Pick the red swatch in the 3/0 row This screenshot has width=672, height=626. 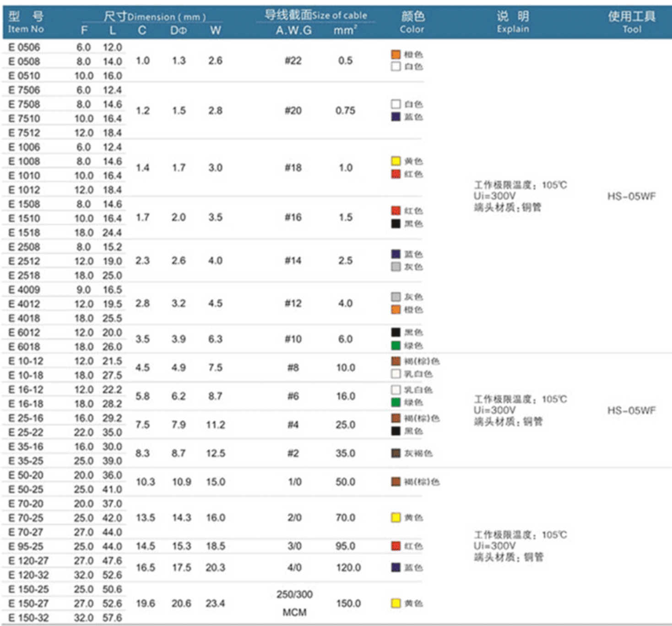pyautogui.click(x=396, y=546)
